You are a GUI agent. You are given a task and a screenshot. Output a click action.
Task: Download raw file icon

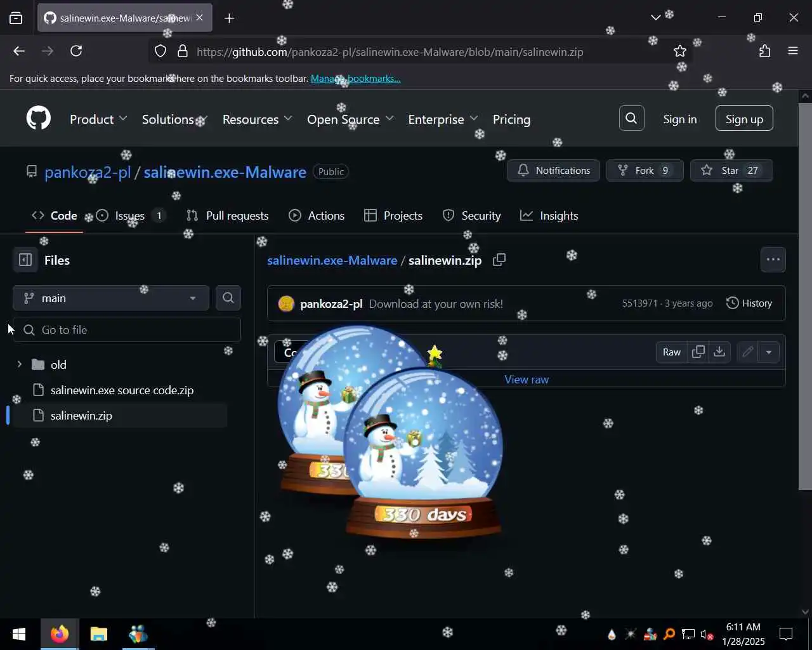pos(719,352)
